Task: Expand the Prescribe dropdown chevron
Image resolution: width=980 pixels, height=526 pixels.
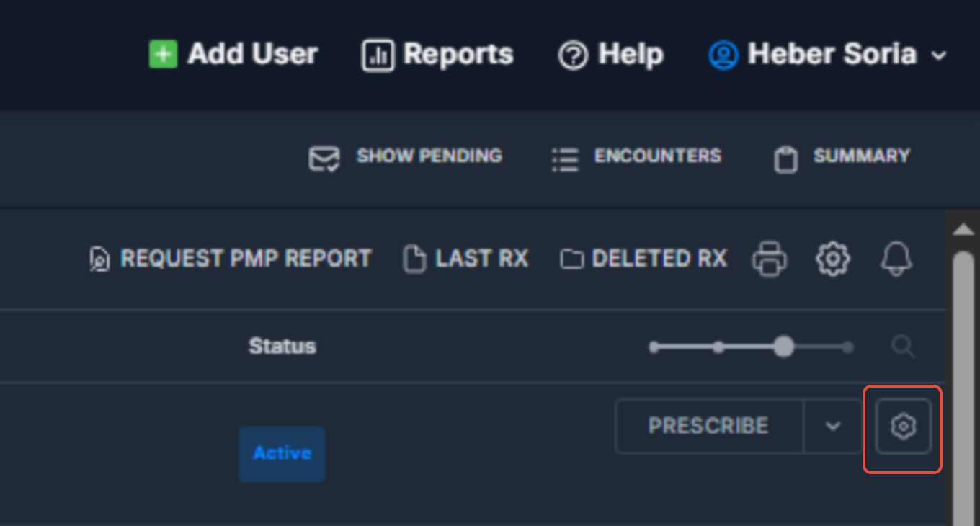Action: click(832, 427)
